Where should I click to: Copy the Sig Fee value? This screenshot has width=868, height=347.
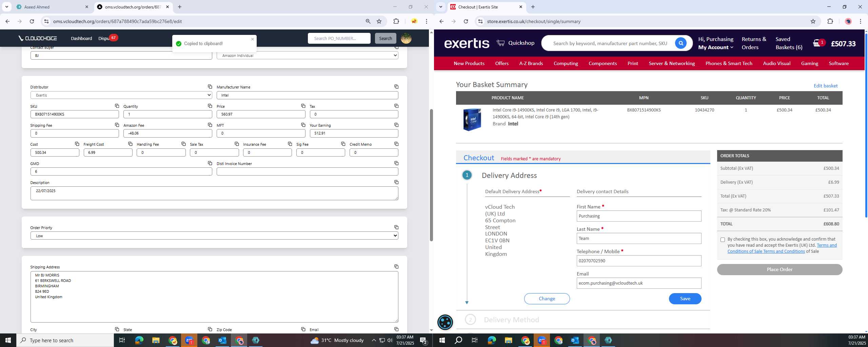coord(343,144)
